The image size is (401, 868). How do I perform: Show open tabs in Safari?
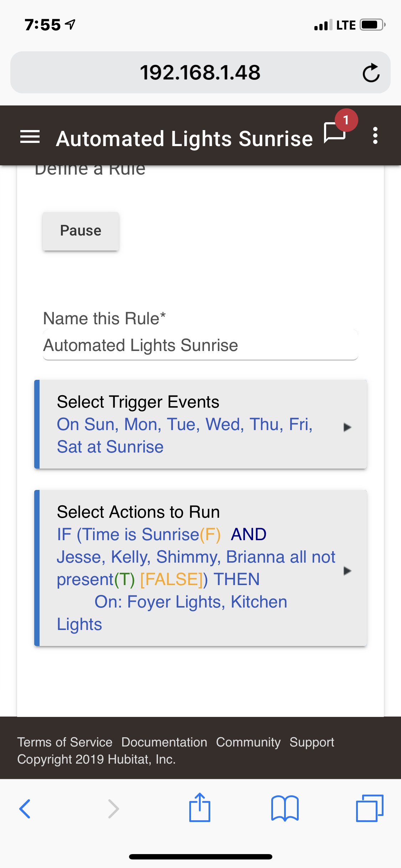pyautogui.click(x=370, y=808)
